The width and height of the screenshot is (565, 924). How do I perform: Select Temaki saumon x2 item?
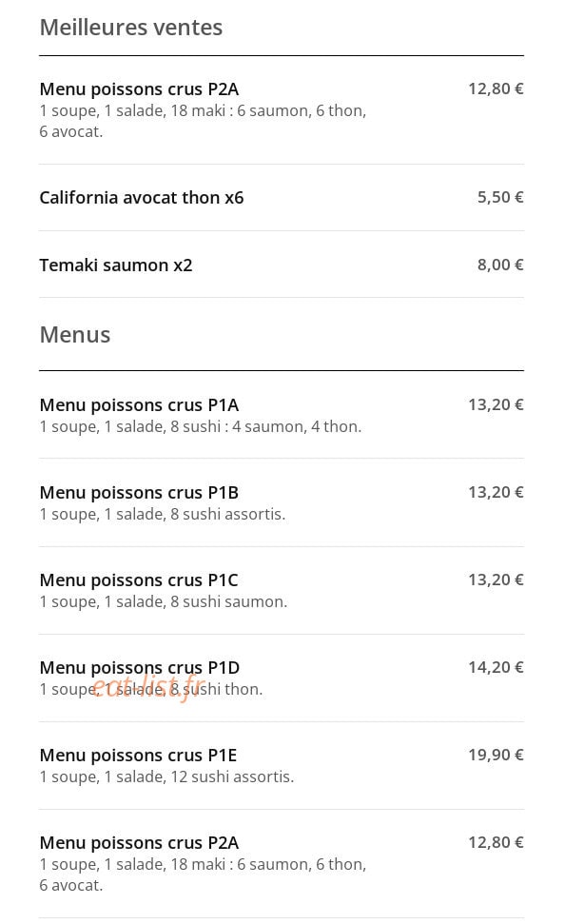[116, 265]
